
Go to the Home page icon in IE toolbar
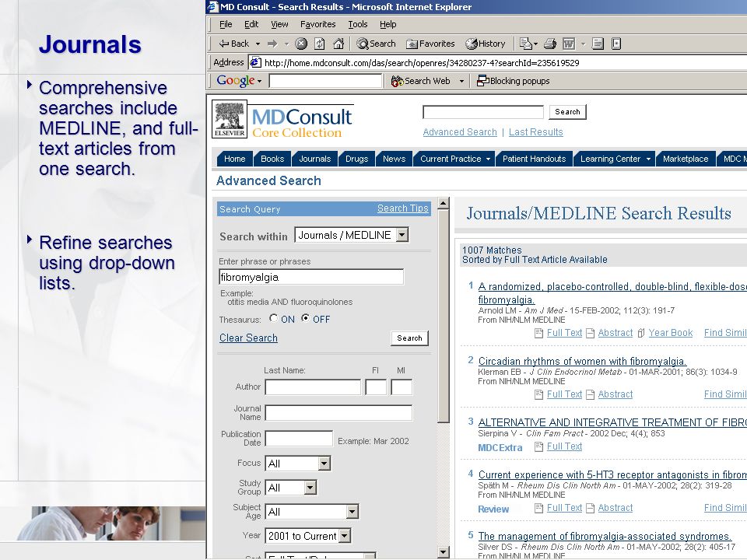point(338,44)
